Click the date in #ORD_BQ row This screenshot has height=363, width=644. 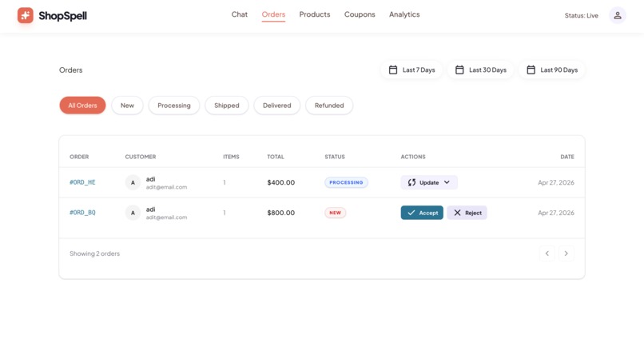tap(556, 213)
